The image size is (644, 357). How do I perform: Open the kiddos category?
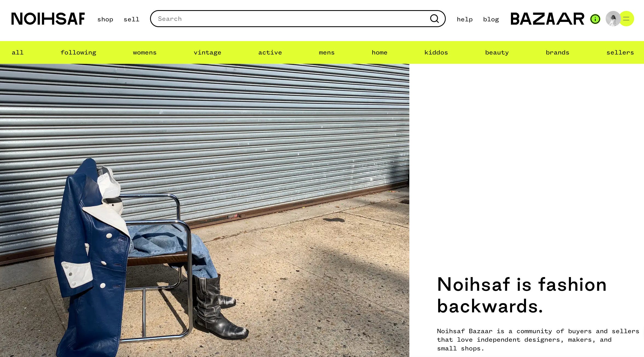tap(436, 52)
